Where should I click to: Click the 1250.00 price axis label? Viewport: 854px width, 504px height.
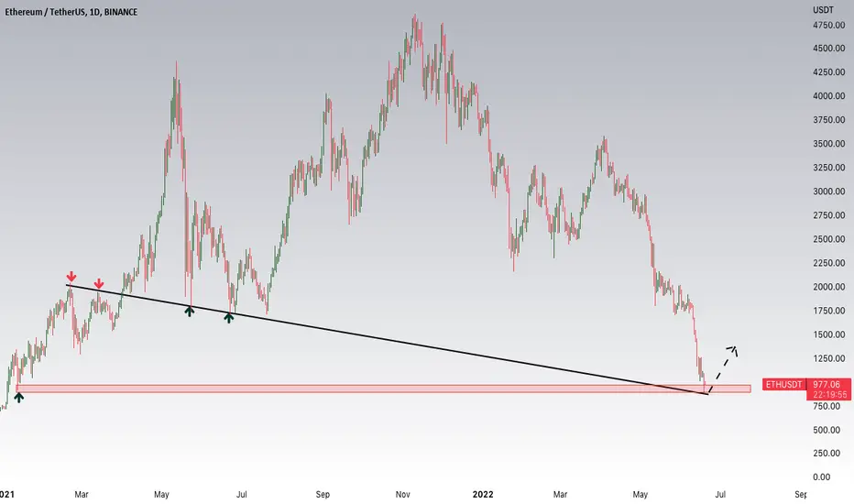pyautogui.click(x=829, y=358)
